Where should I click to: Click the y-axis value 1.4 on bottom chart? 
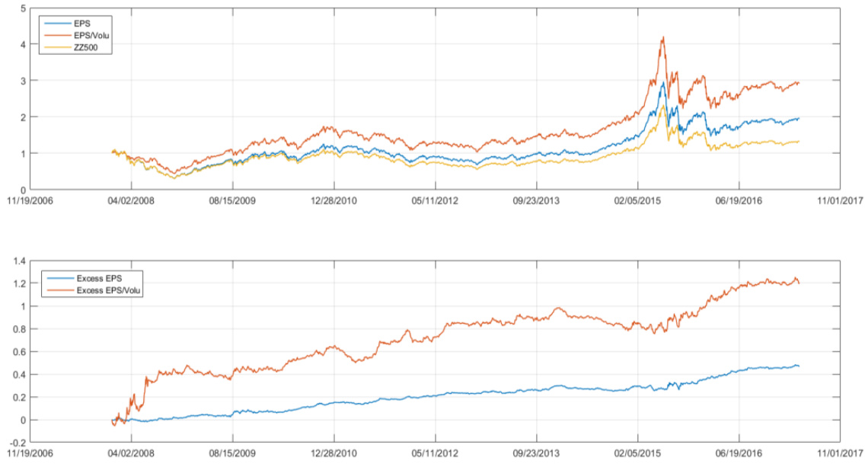coord(18,261)
